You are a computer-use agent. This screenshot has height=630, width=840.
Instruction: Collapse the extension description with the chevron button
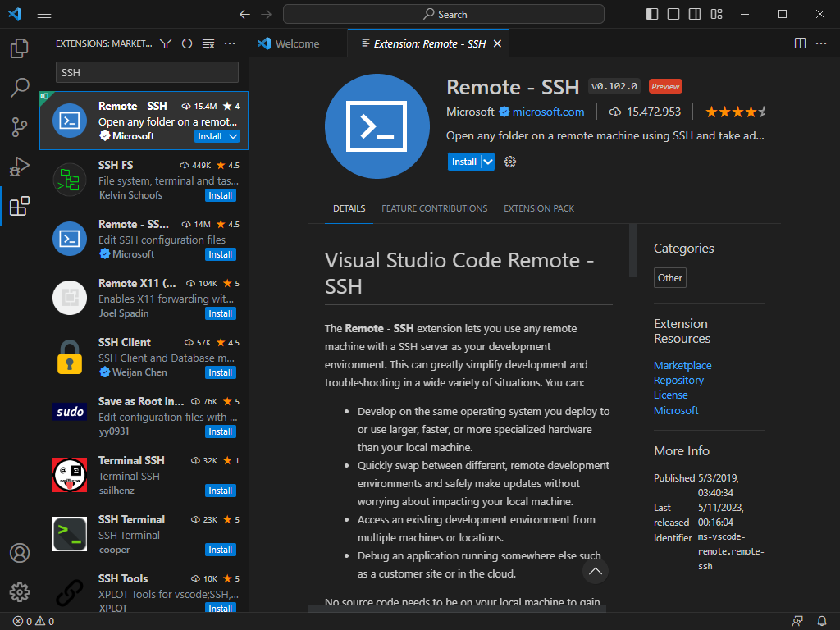(596, 572)
